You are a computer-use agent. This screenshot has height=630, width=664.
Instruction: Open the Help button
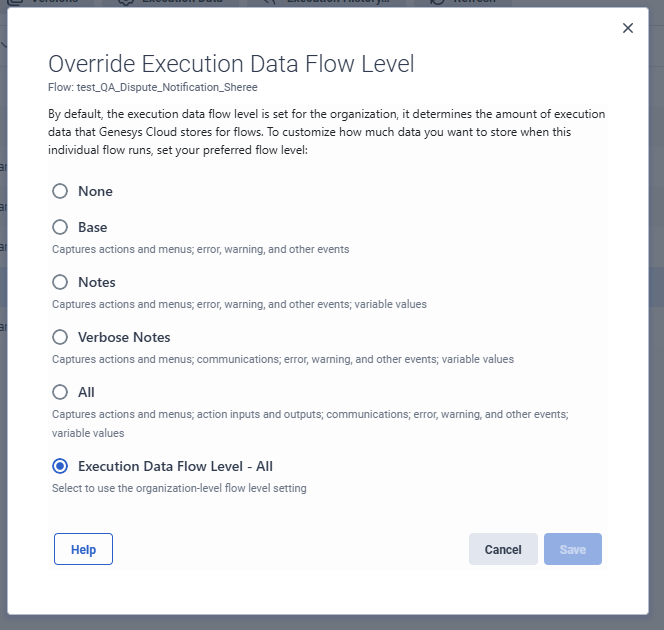point(83,549)
